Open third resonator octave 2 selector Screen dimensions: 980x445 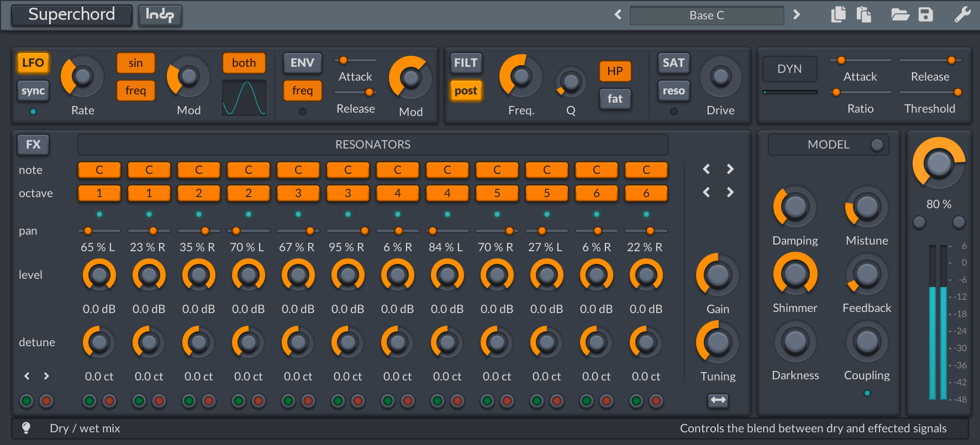[199, 193]
